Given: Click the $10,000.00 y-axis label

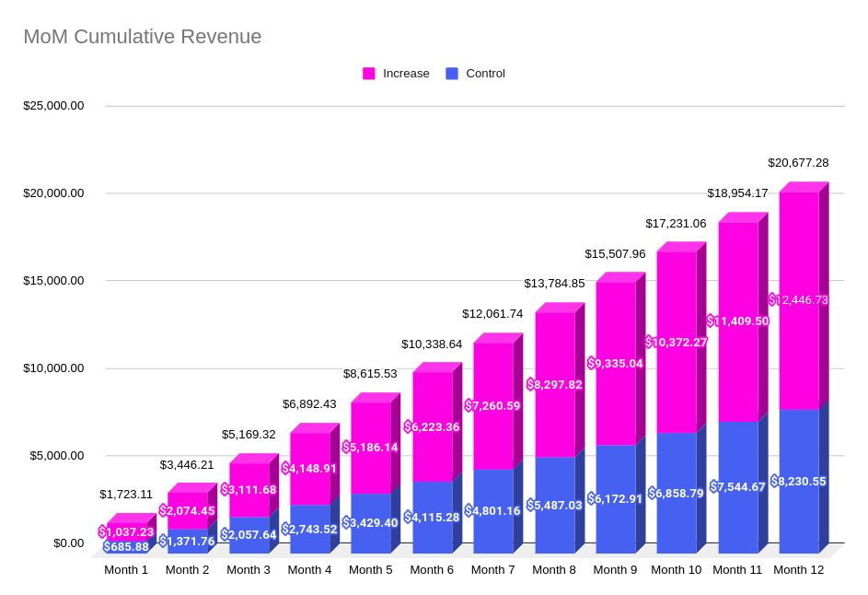Looking at the screenshot, I should 53,368.
